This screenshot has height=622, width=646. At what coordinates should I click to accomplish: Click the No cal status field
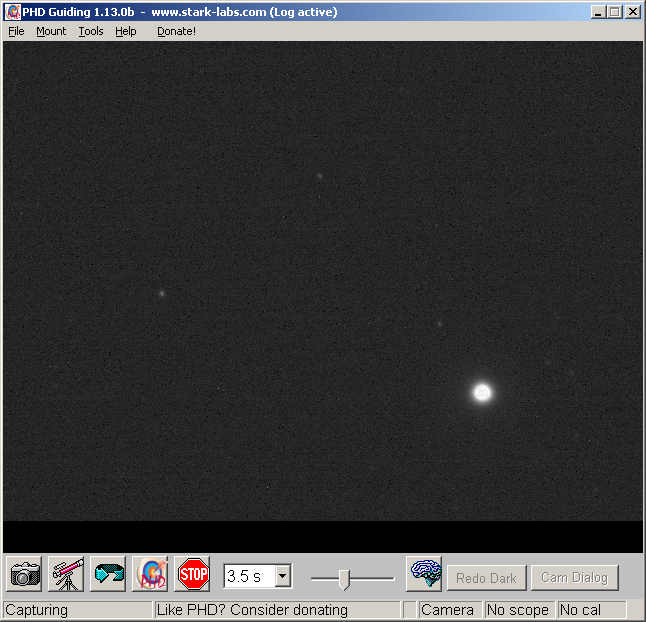592,610
